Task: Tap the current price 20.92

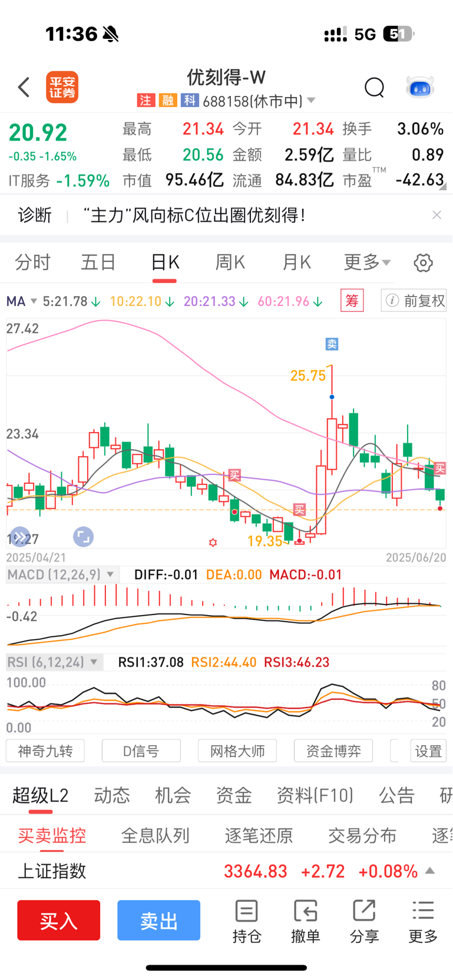Action: point(38,133)
